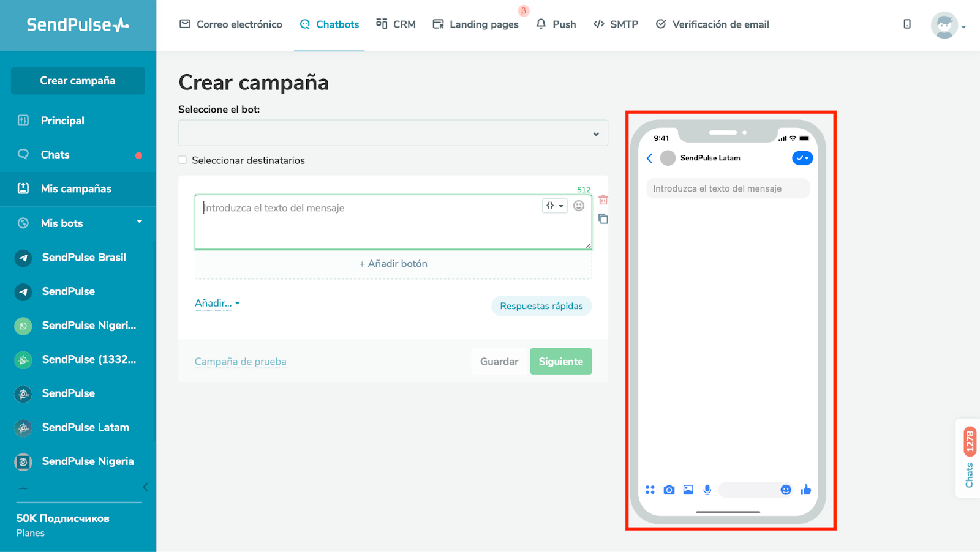Open the mobile device icon in header
The height and width of the screenshot is (552, 980).
(907, 24)
